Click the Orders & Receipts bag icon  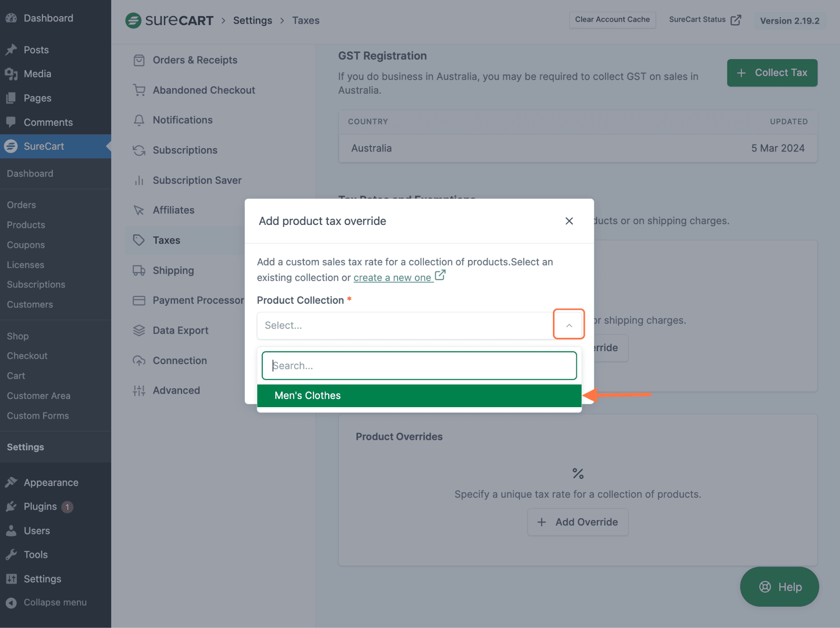139,60
